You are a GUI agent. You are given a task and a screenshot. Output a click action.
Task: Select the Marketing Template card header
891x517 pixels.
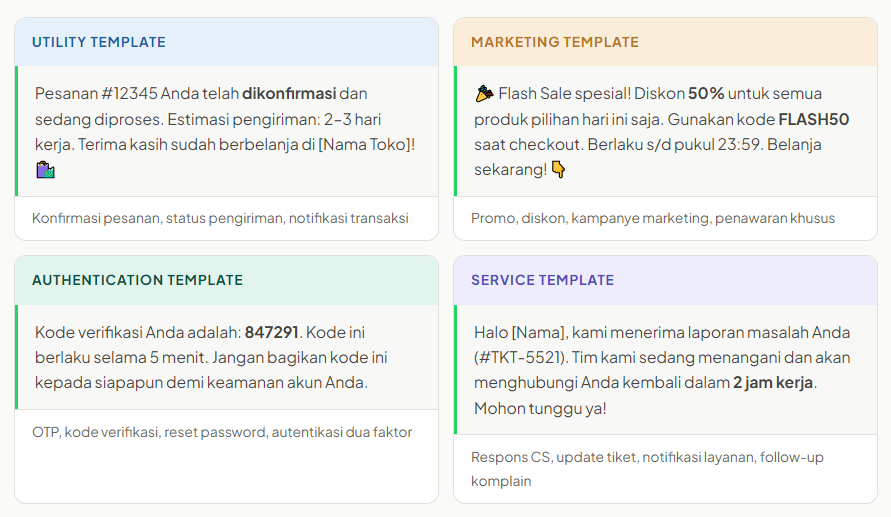coord(665,42)
